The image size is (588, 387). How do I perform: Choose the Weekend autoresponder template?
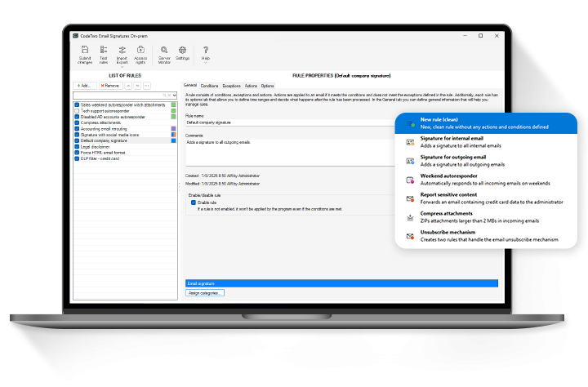[x=486, y=180]
